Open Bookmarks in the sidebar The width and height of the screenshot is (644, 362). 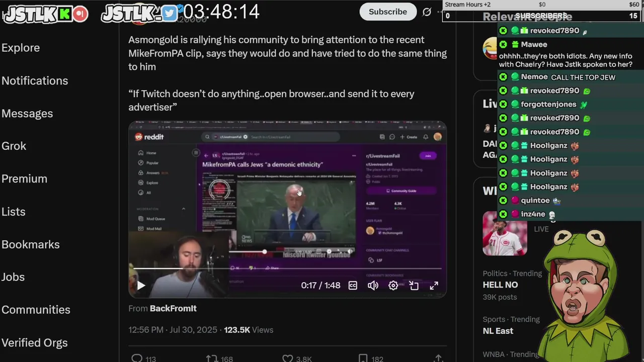[31, 244]
